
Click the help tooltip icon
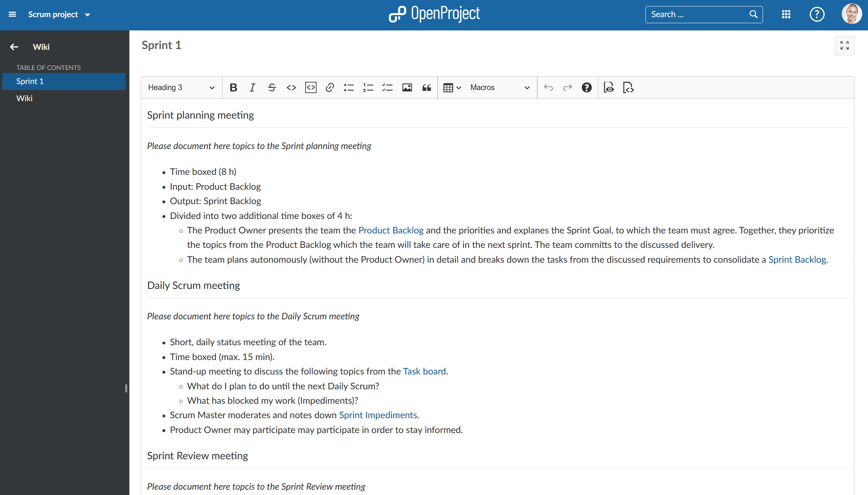[587, 87]
